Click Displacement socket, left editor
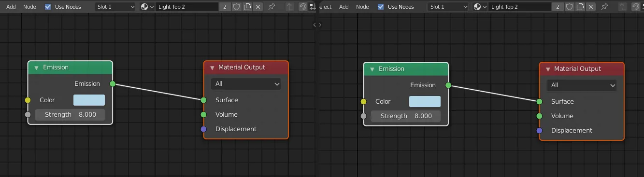Image resolution: width=644 pixels, height=177 pixels. (x=203, y=129)
